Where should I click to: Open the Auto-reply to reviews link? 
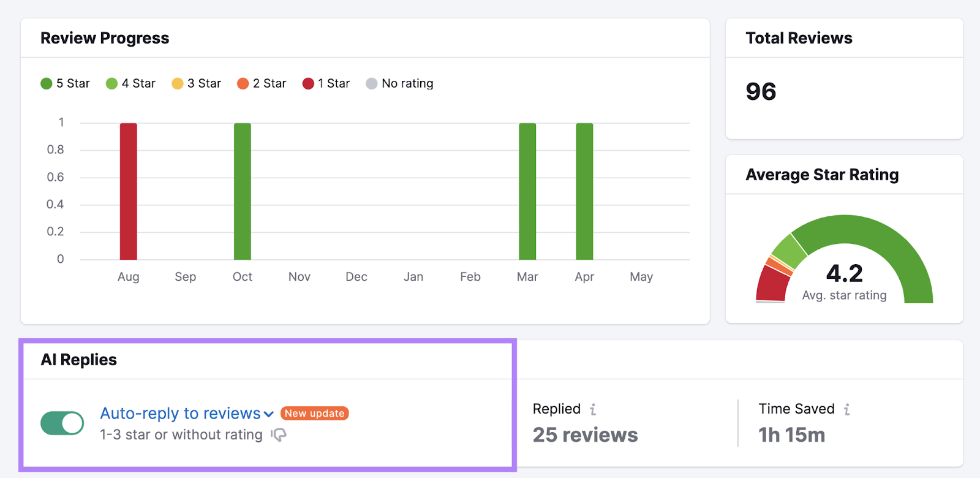pos(180,414)
